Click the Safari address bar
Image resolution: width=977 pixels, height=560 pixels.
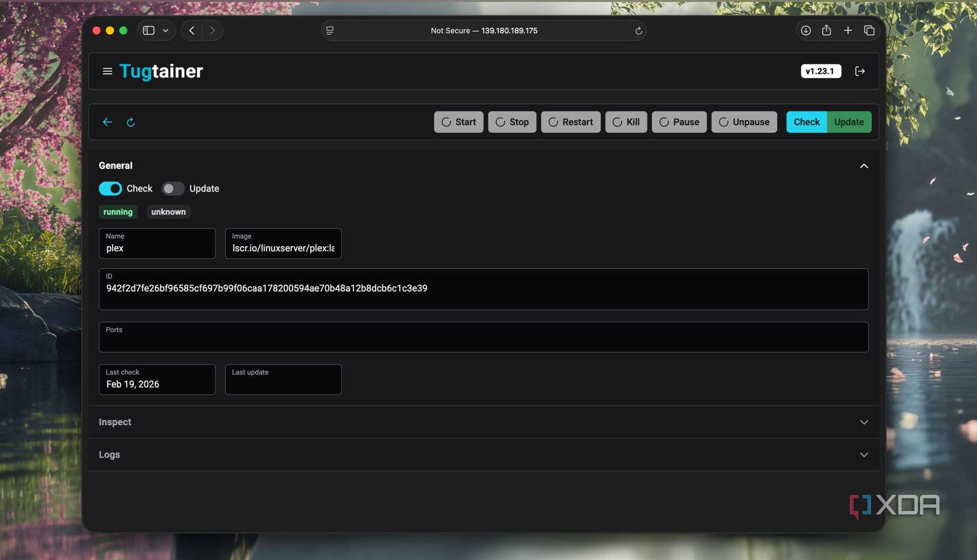click(484, 30)
